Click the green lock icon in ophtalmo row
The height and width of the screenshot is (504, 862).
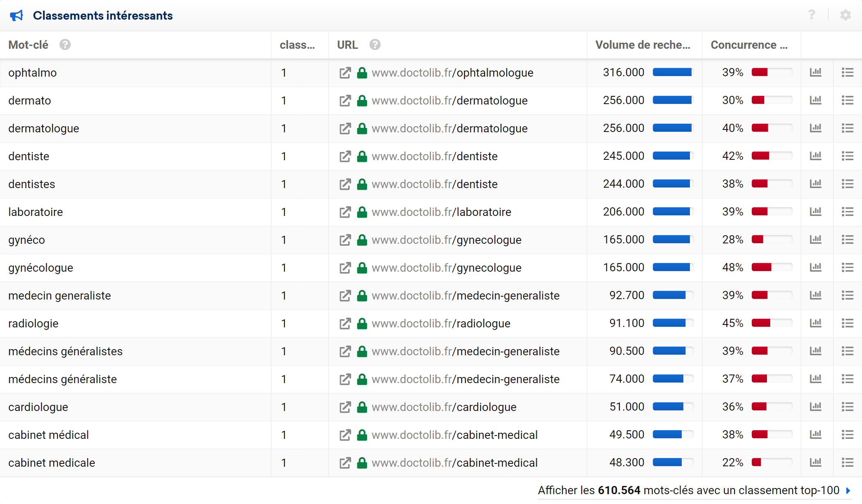362,73
